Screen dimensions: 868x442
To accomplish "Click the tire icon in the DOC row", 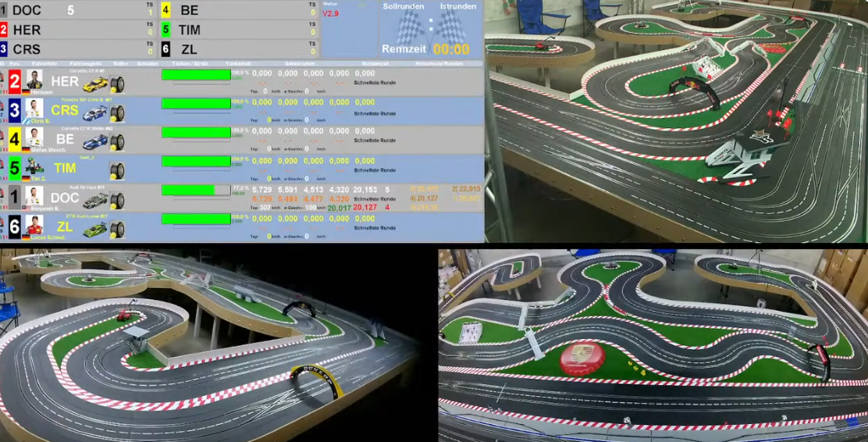I will coord(117,201).
